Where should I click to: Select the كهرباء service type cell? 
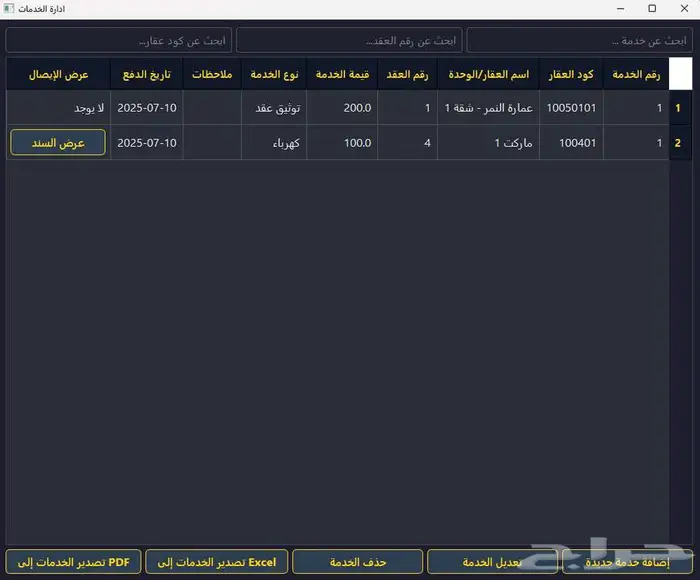coord(274,143)
